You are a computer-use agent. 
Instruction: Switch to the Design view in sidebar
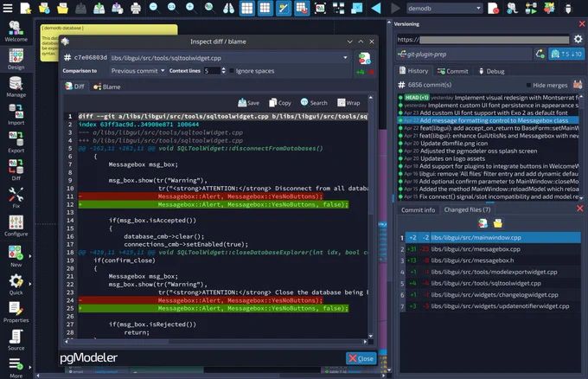[x=16, y=60]
